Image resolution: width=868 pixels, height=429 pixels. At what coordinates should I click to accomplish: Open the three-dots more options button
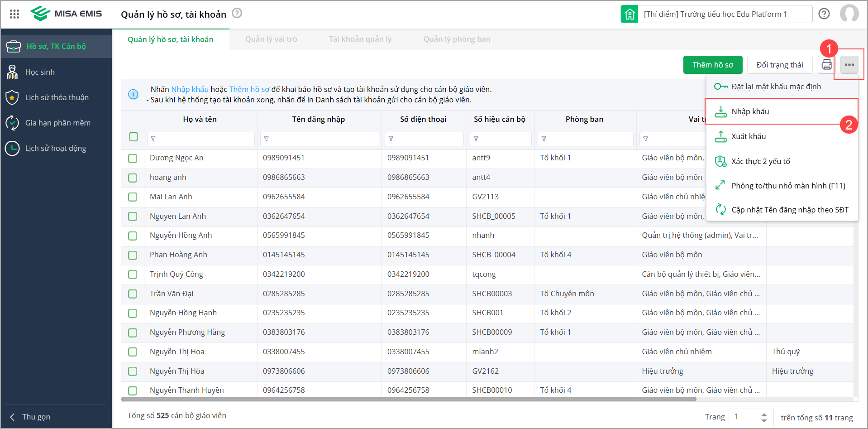(849, 65)
